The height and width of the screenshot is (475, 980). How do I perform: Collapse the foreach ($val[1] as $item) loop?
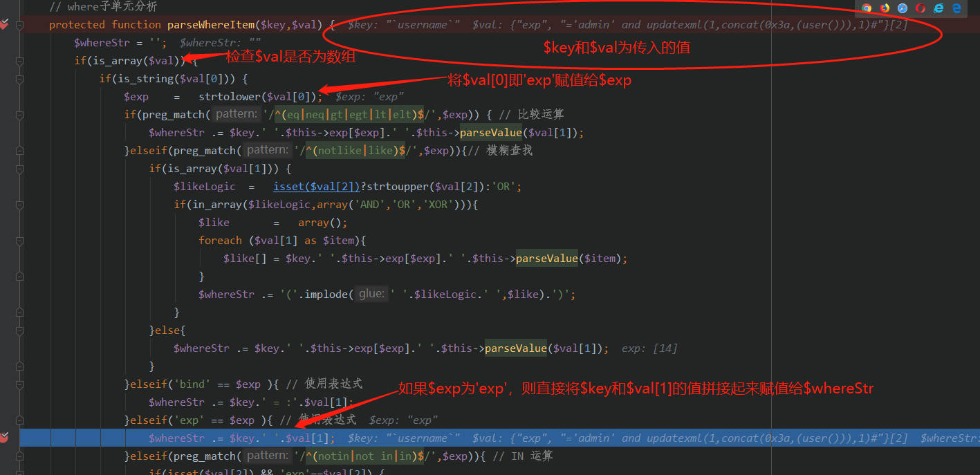click(20, 241)
